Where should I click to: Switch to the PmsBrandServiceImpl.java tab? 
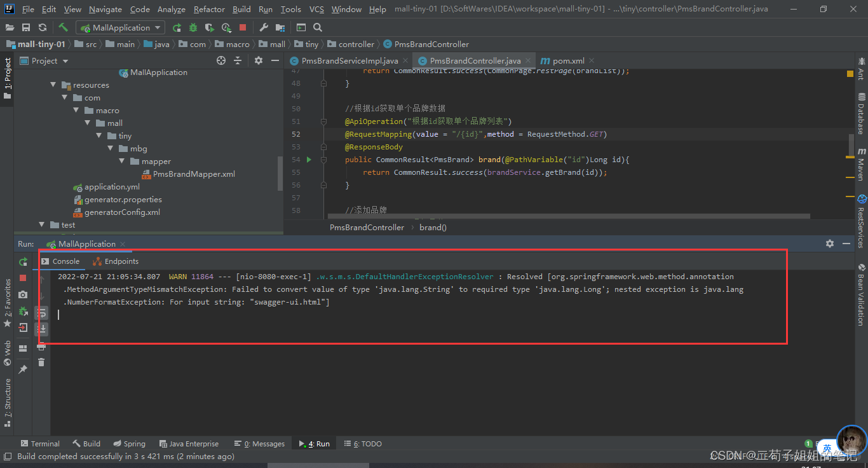348,60
